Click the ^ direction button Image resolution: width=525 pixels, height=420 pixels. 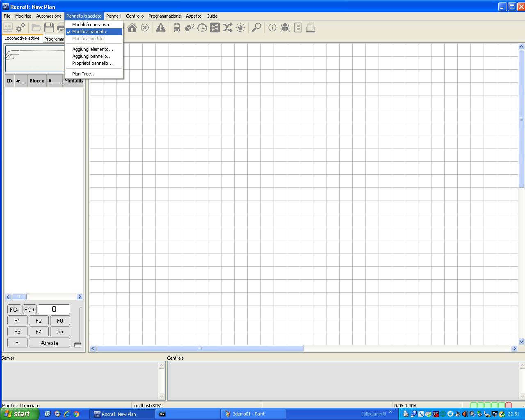tap(17, 343)
